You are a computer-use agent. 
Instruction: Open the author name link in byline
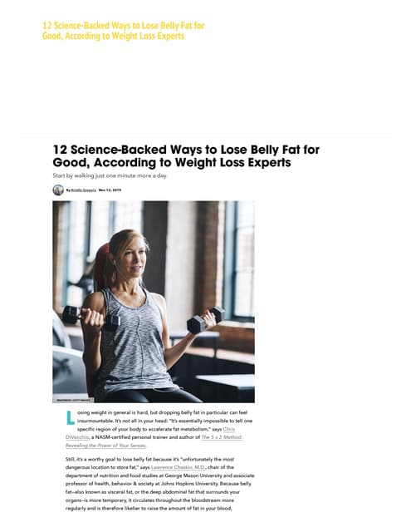[x=83, y=190]
